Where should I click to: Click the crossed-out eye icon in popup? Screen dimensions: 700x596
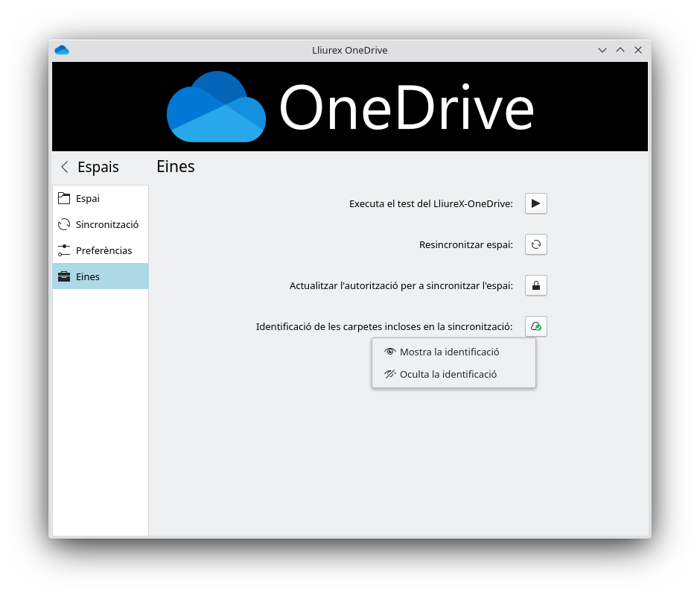coord(389,374)
